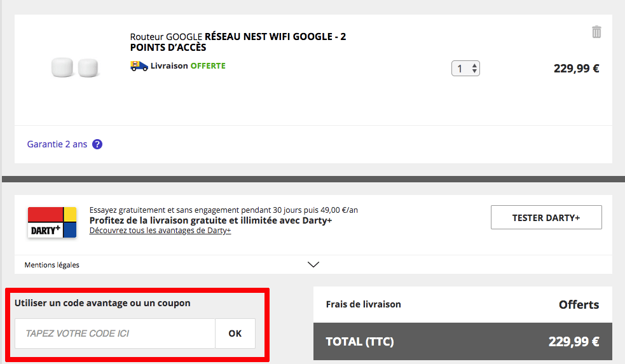Click the Garantie 2 ans link
Image resolution: width=625 pixels, height=364 pixels.
[x=57, y=144]
